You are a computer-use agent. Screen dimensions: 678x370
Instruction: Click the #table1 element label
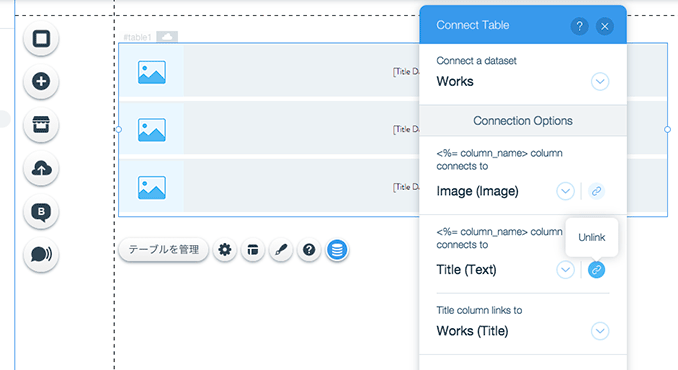click(138, 37)
